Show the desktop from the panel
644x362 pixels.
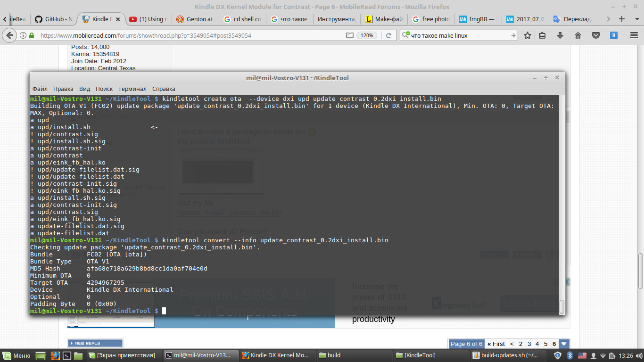coord(41,355)
